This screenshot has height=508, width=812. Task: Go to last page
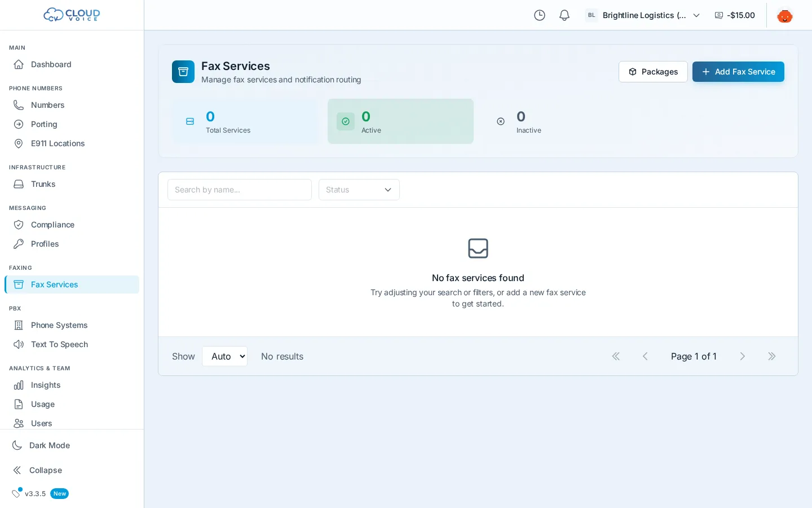pos(772,356)
